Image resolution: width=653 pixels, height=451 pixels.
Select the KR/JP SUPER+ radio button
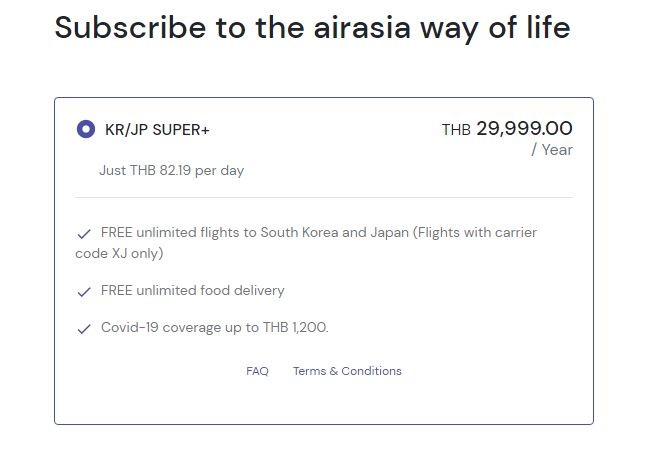(x=86, y=129)
